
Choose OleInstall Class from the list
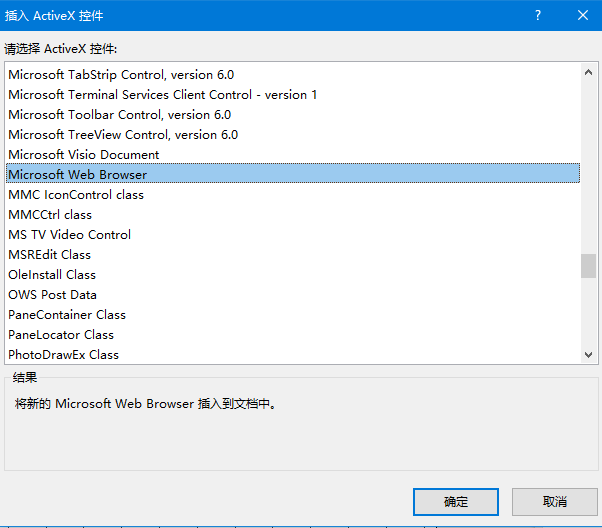coord(52,275)
